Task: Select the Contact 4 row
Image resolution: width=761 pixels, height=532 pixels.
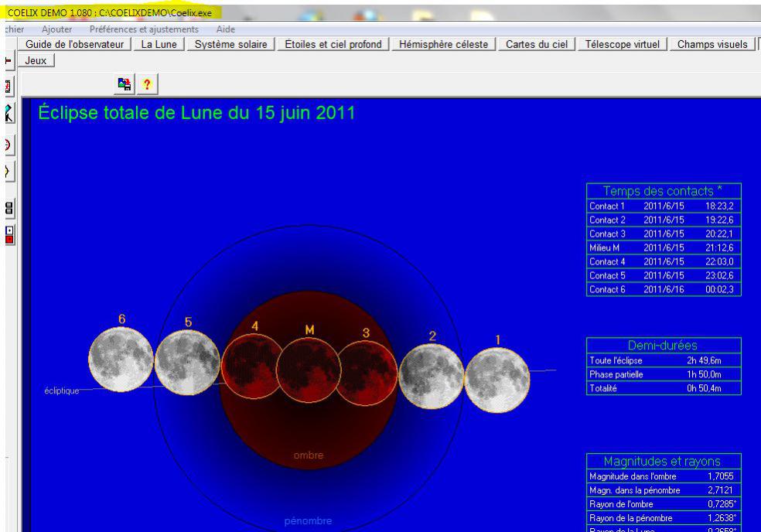Action: pyautogui.click(x=664, y=261)
